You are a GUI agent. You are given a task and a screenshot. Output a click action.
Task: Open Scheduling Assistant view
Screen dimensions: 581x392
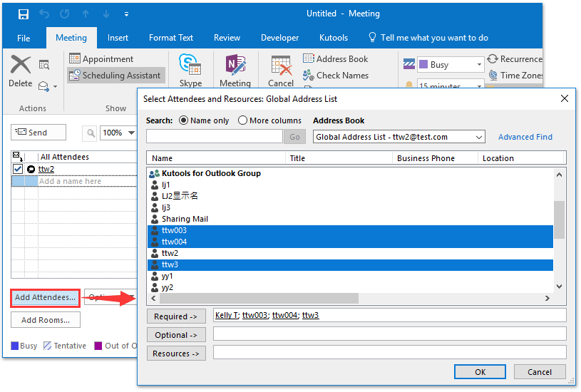115,75
